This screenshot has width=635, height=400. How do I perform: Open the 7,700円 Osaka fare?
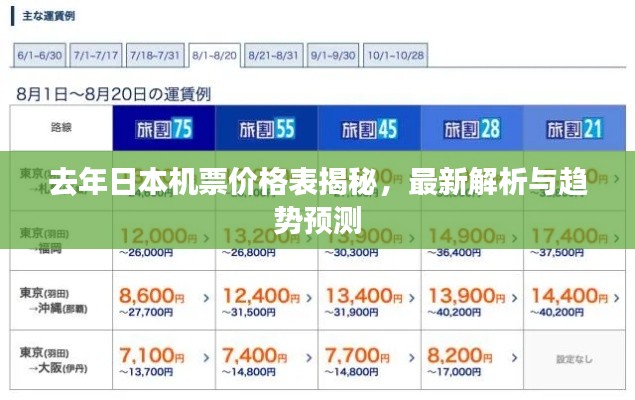click(357, 356)
